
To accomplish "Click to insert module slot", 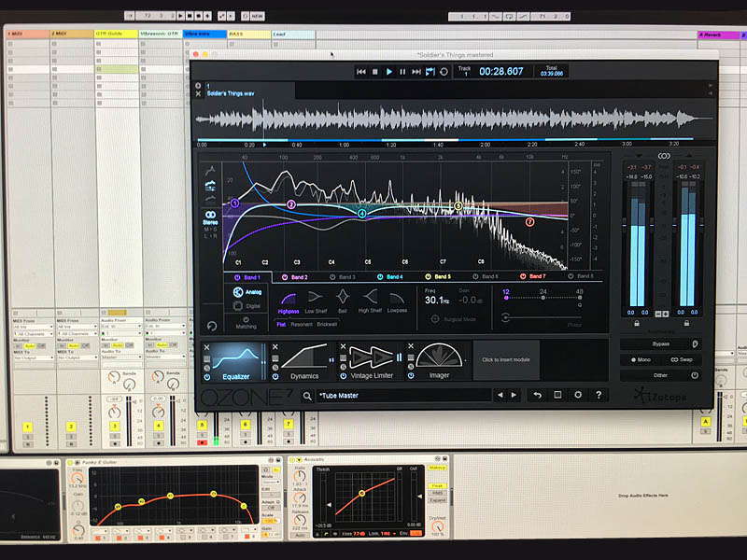I will point(506,359).
